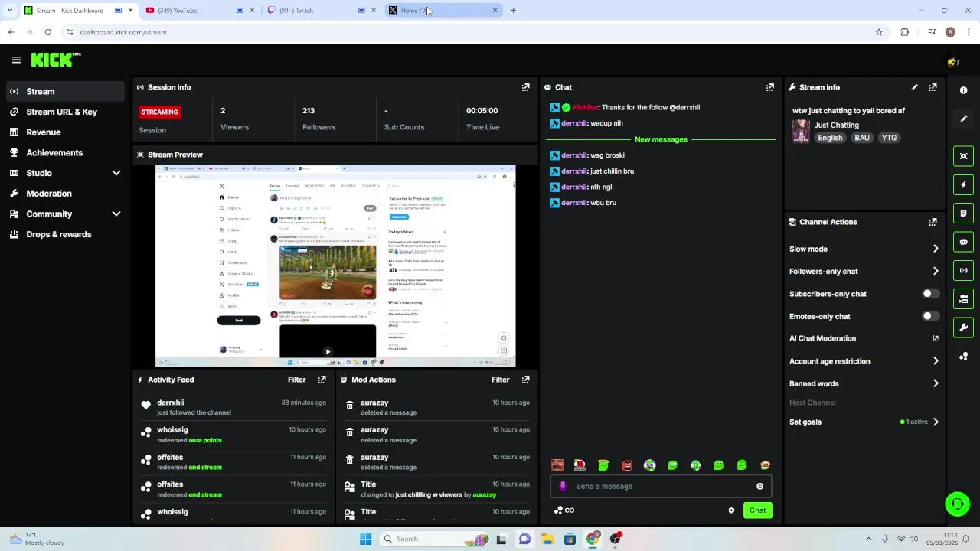Pop out the Session Info panel

(525, 87)
